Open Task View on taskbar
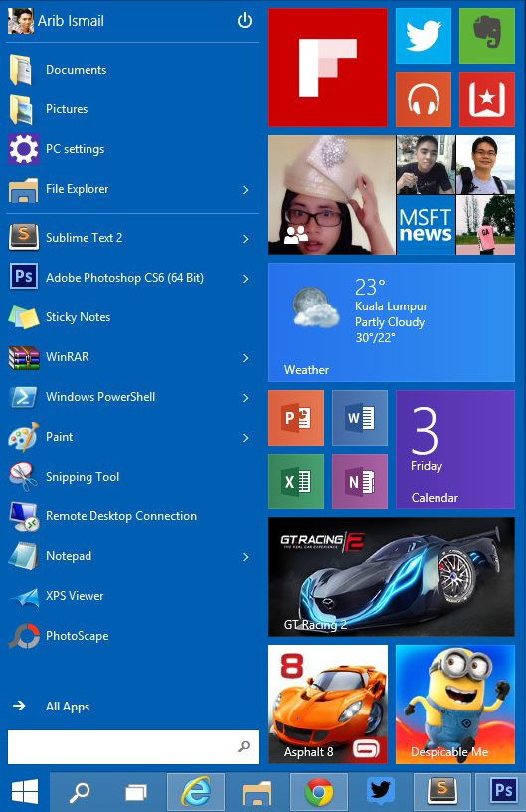The image size is (526, 812). coord(136,792)
